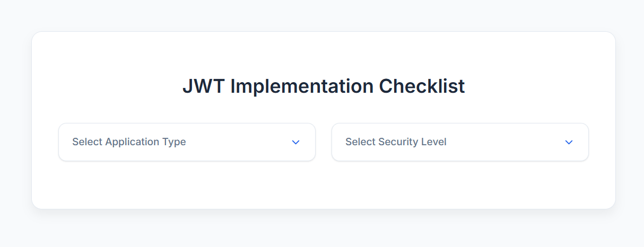Expand the application type combo box
The height and width of the screenshot is (247, 644).
[187, 142]
